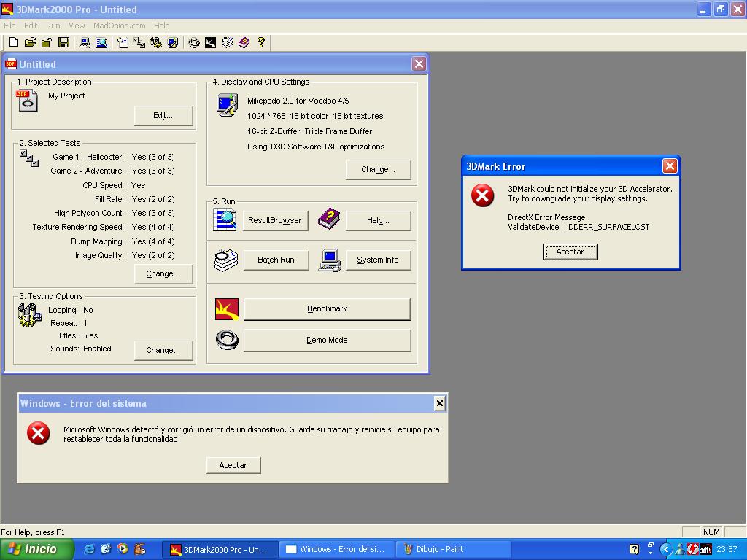The image size is (747, 560).
Task: Click the NUM status bar indicator
Action: click(711, 532)
